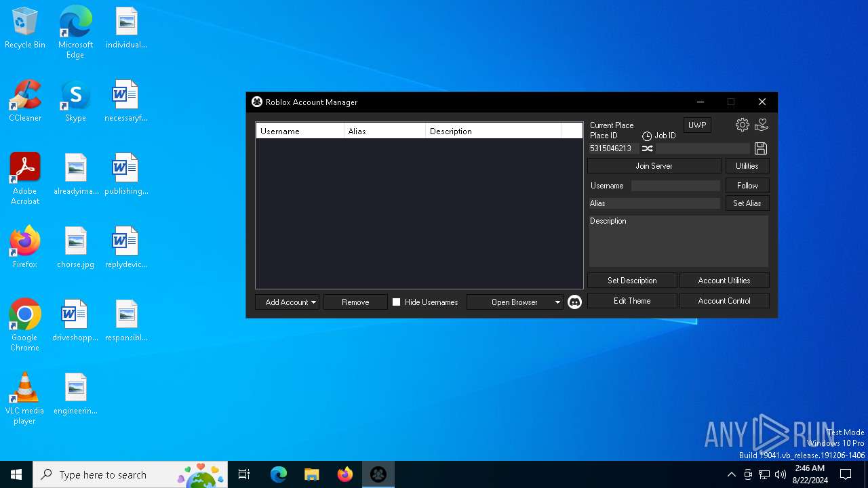This screenshot has width=868, height=488.
Task: Open settings via the gear icon
Action: pos(743,125)
